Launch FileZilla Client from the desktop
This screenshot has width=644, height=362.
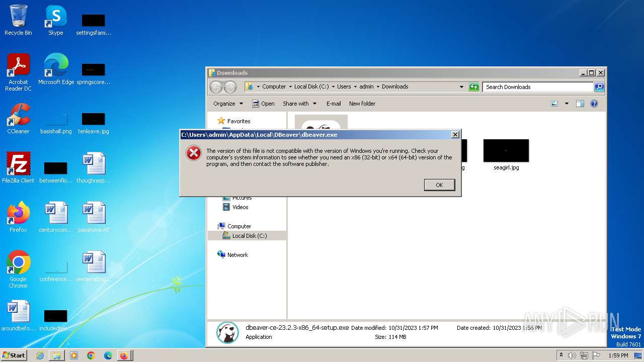(18, 168)
